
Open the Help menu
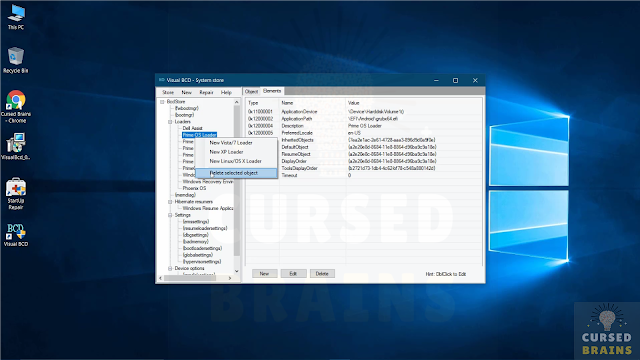(x=226, y=92)
